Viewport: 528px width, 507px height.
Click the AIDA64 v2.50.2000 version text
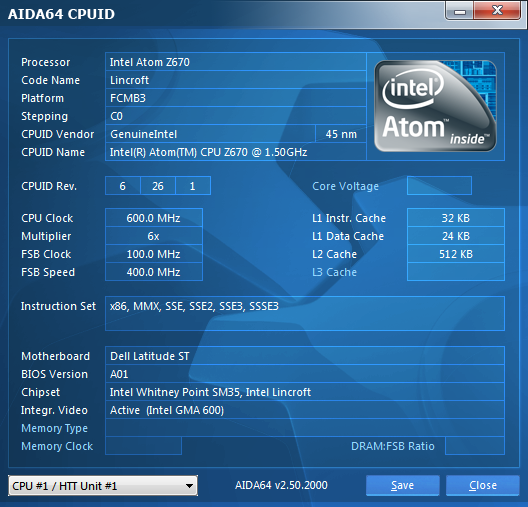point(281,485)
